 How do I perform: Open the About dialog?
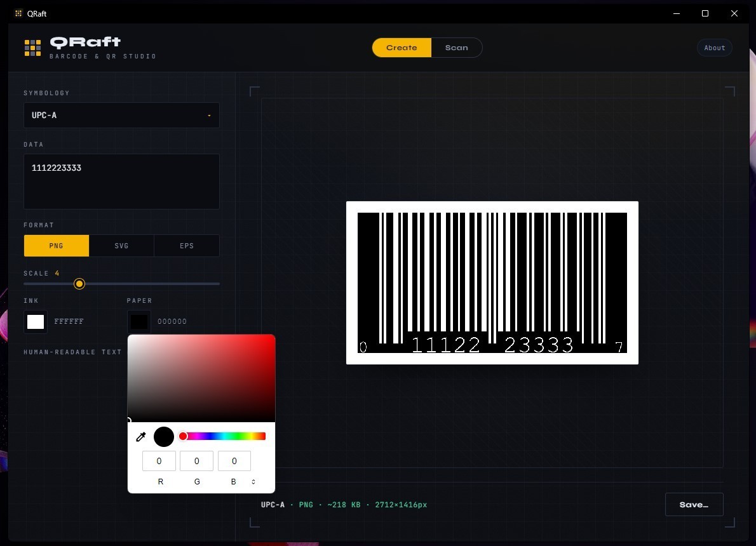(715, 48)
